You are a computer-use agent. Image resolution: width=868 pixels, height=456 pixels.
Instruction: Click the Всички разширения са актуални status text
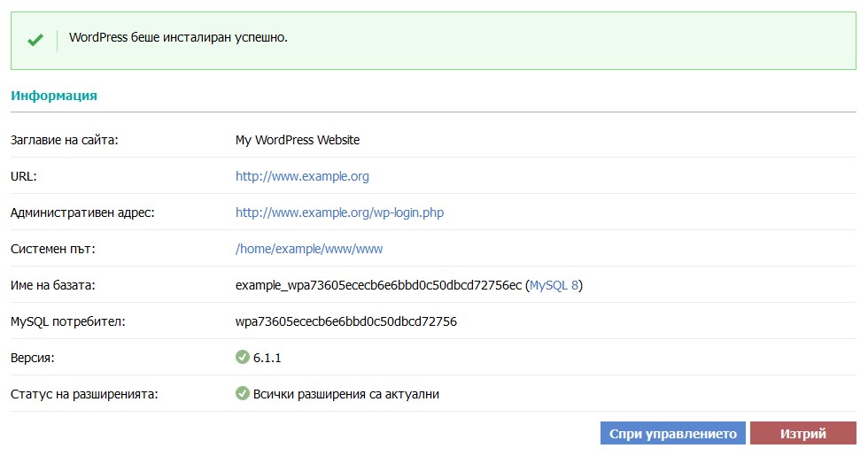pyautogui.click(x=346, y=394)
